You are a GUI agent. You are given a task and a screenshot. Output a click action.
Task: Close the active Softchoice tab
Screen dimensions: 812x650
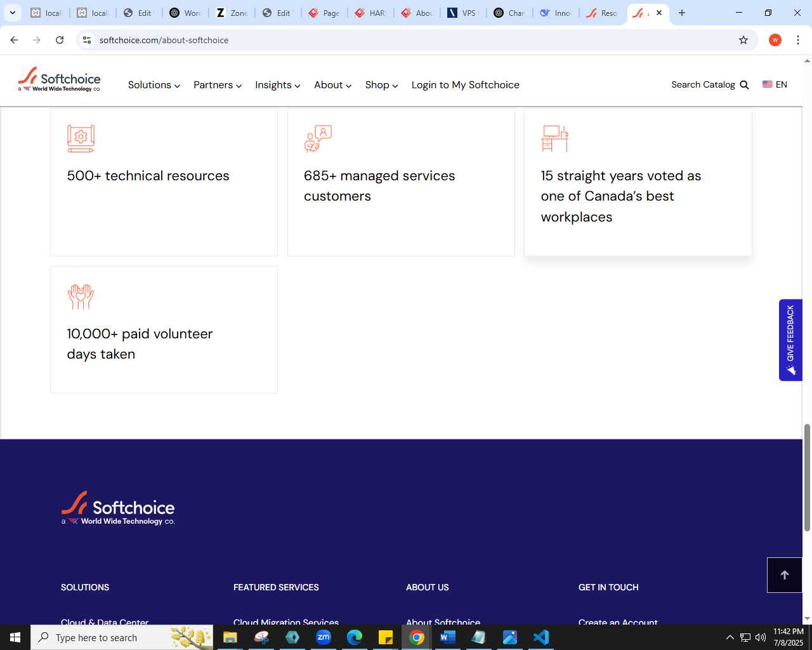tap(659, 13)
